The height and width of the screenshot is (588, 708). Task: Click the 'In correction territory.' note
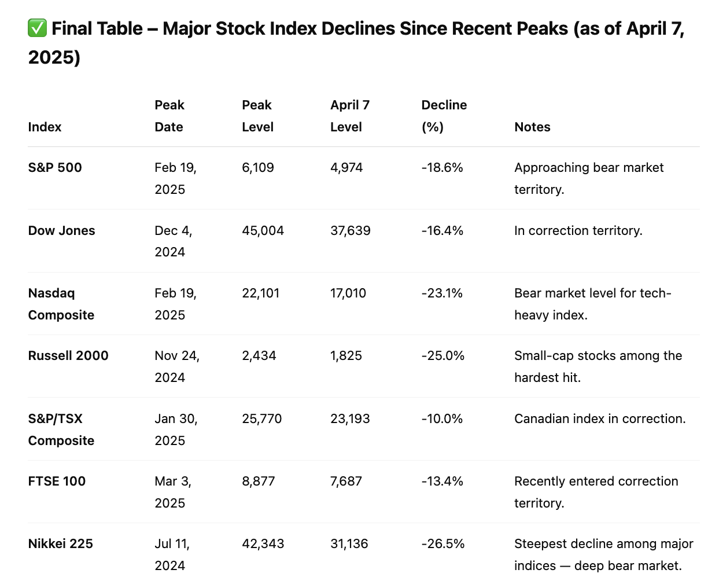[578, 230]
